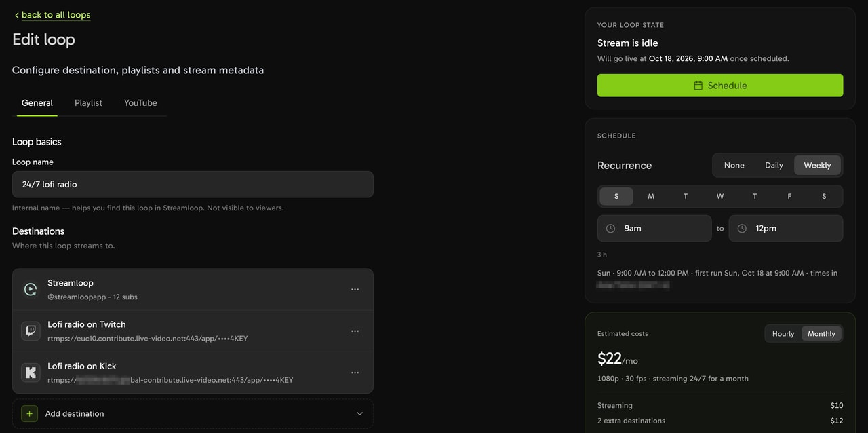Edit the Loop name input field

(x=193, y=185)
